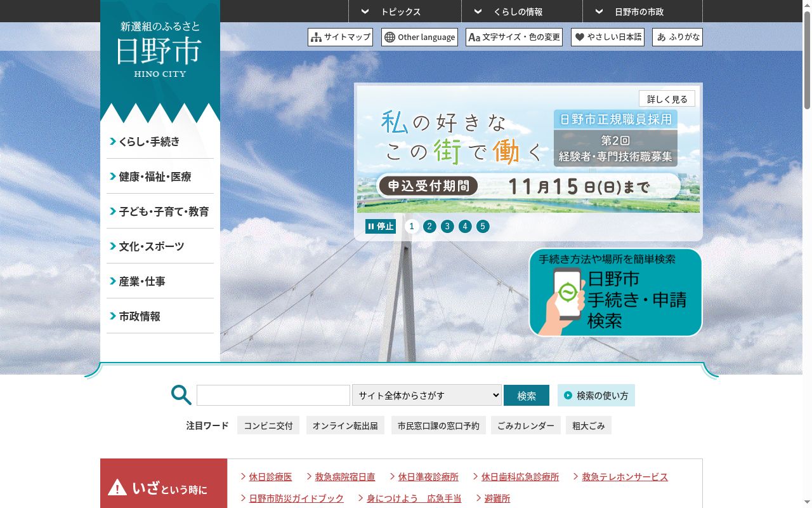Open 日野市防災ガイドブック link
This screenshot has width=812, height=508.
click(x=296, y=498)
